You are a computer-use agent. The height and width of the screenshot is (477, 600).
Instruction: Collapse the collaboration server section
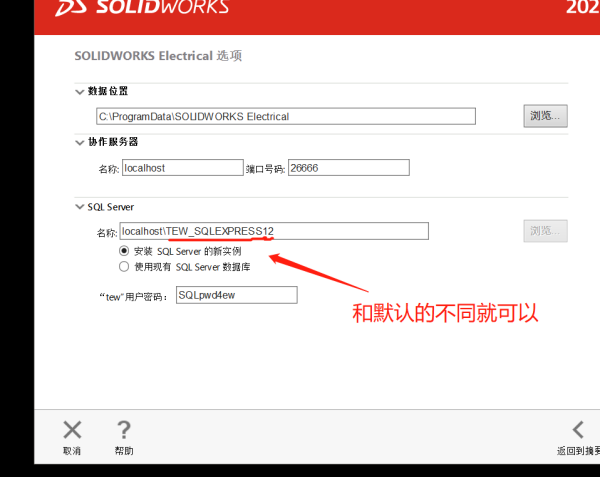click(80, 143)
